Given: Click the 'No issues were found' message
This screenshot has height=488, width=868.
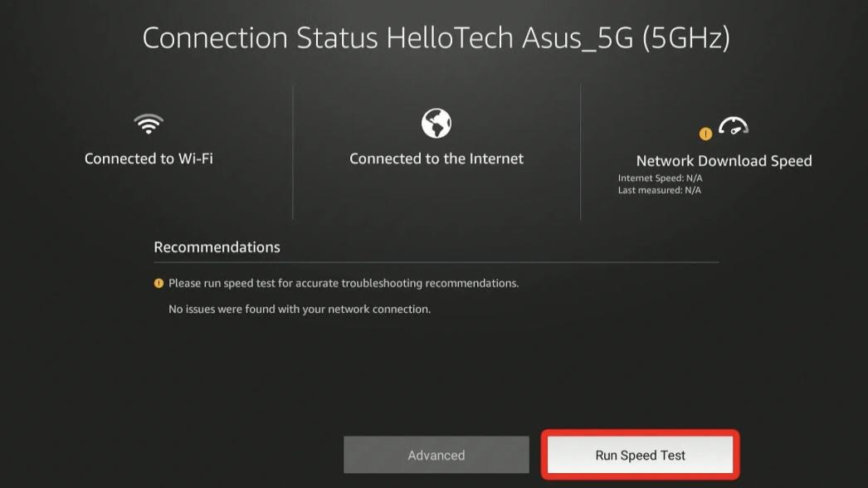Looking at the screenshot, I should [300, 309].
